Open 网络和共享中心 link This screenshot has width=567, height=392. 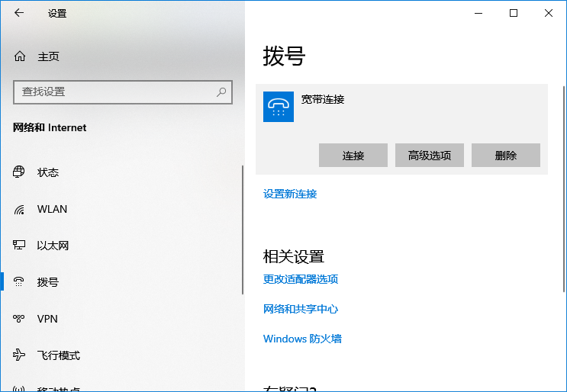(301, 309)
